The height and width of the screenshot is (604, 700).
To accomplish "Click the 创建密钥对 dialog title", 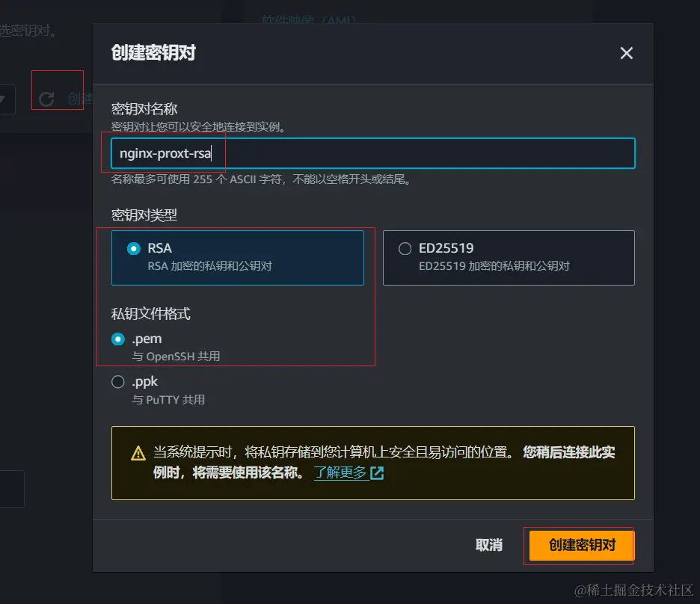I will [153, 52].
